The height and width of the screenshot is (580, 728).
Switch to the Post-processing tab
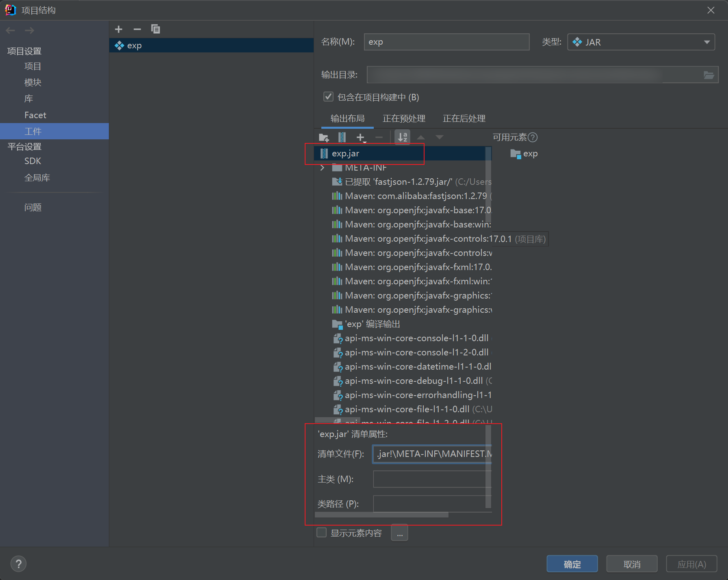click(x=464, y=119)
